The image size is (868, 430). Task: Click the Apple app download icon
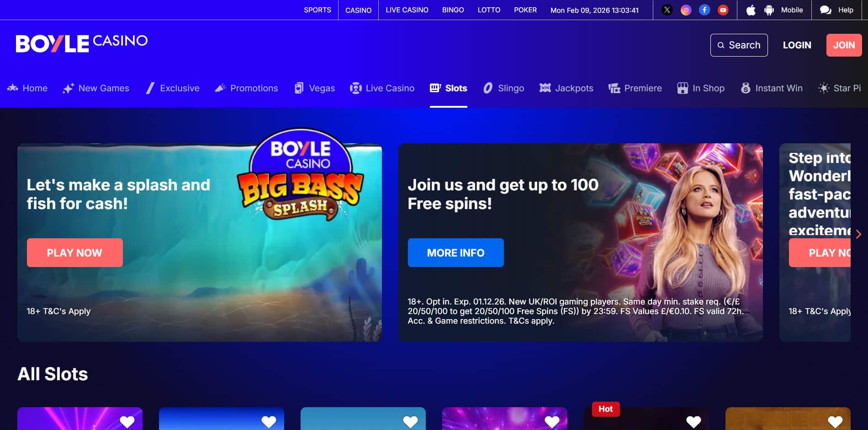point(751,10)
